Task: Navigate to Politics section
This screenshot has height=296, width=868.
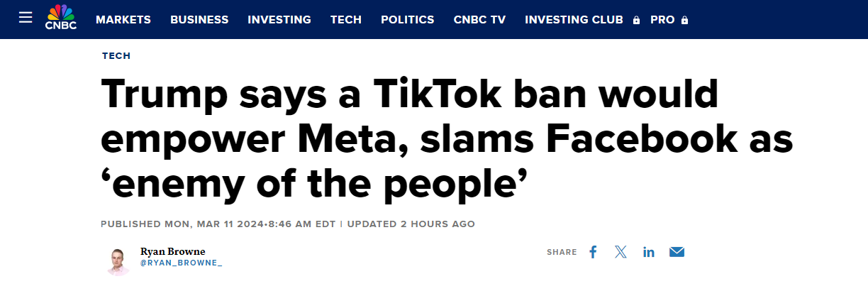Action: pos(408,20)
